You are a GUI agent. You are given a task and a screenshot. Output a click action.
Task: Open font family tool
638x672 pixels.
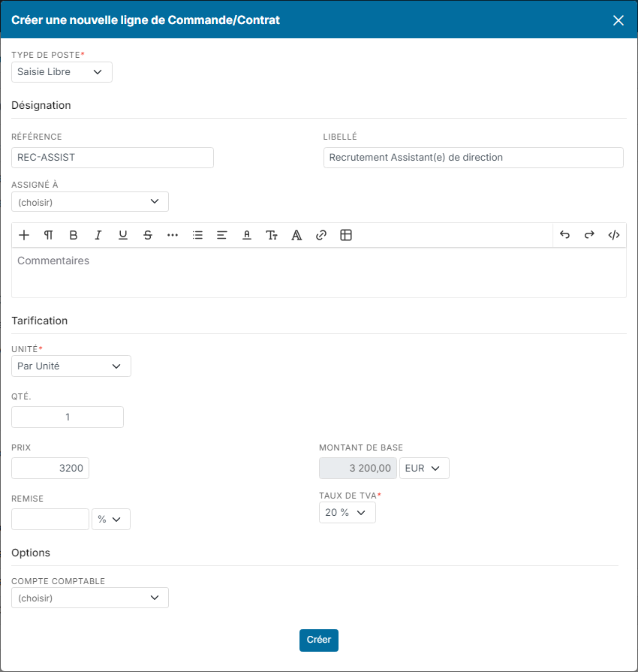(x=296, y=235)
